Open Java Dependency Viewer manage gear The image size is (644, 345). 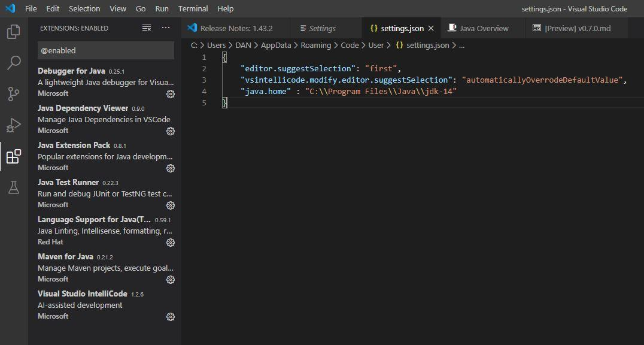[171, 131]
